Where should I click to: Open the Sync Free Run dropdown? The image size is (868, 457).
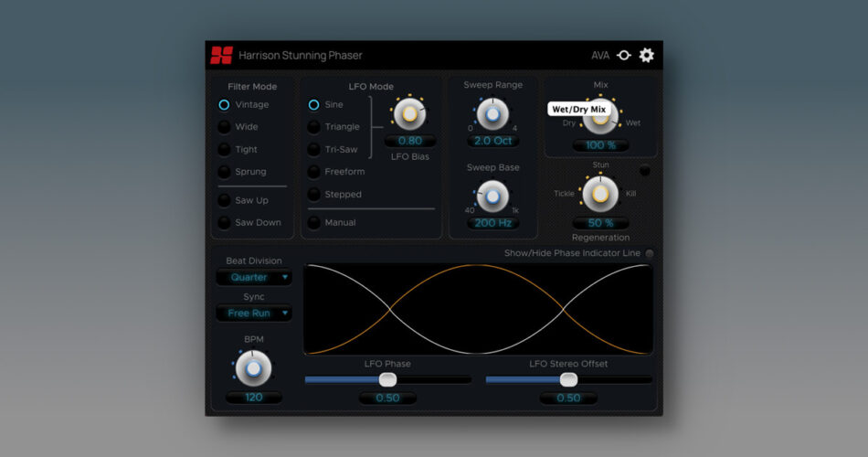(254, 314)
